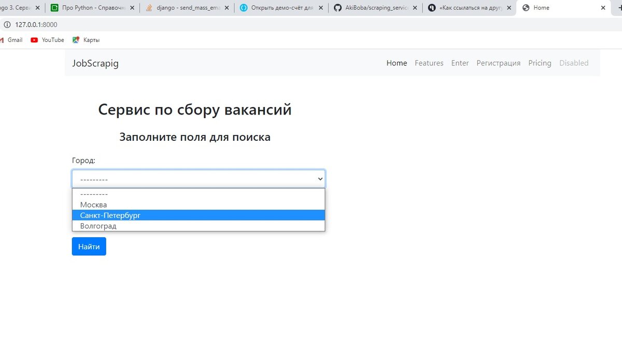Open the Pricing navigation item
Image resolution: width=622 pixels, height=364 pixels.
click(540, 63)
